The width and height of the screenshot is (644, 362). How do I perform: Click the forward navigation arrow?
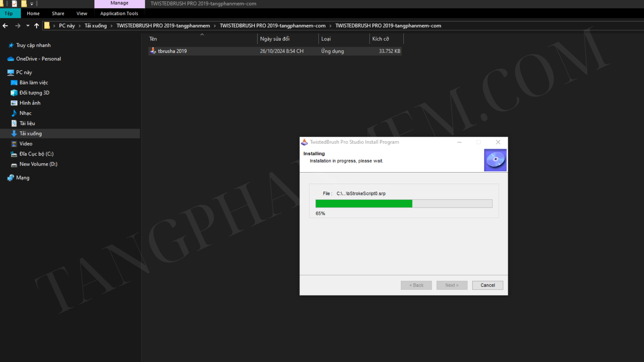[18, 26]
